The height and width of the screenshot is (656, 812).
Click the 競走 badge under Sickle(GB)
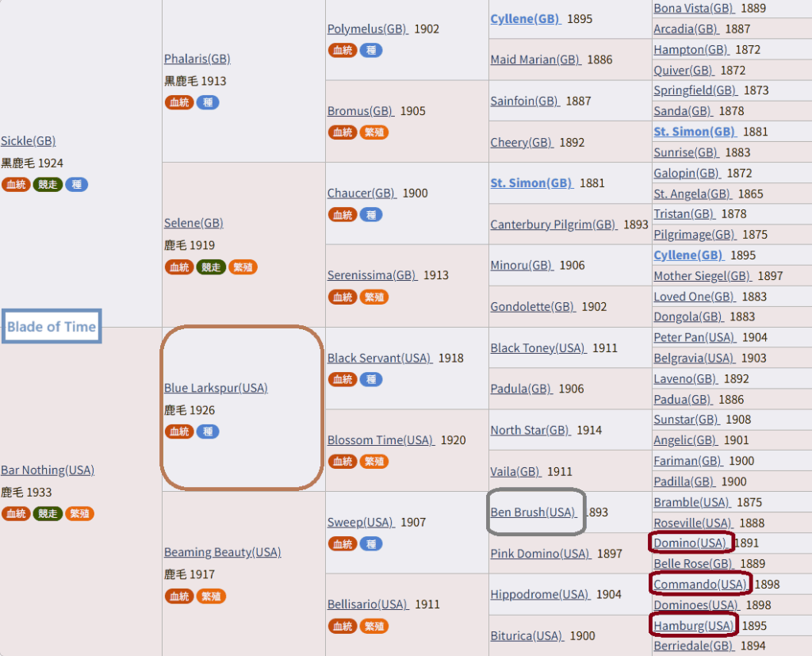(48, 185)
